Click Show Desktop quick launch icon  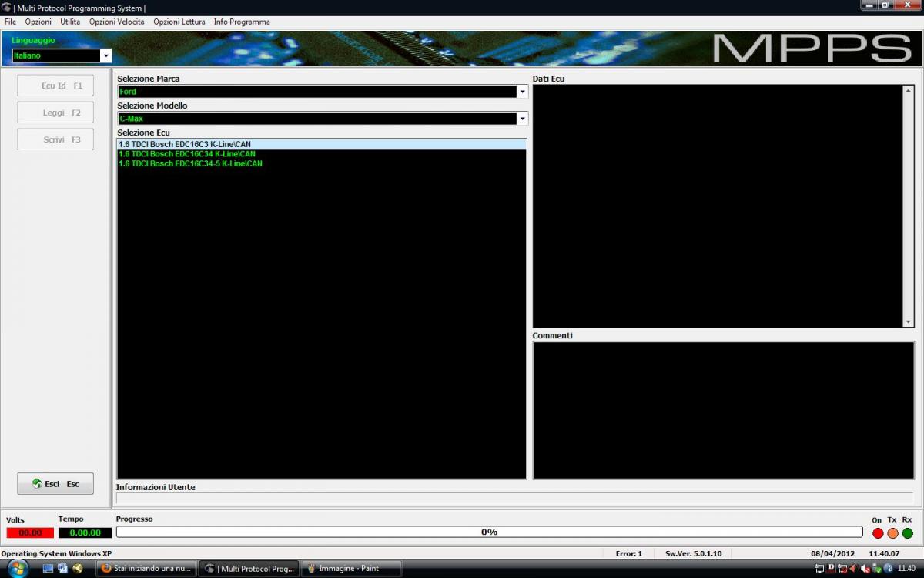coord(48,569)
